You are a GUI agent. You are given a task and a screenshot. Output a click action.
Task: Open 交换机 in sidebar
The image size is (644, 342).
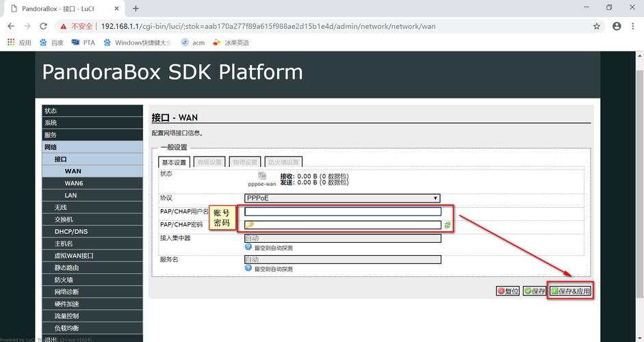click(x=92, y=220)
